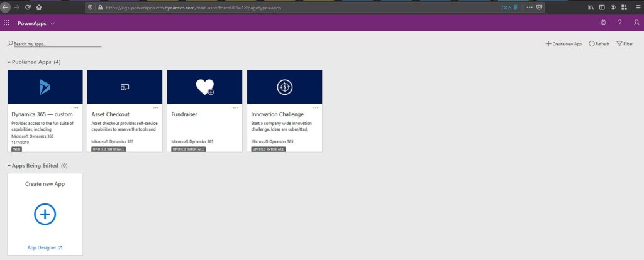Click the Help question mark icon
This screenshot has width=644, height=260.
pyautogui.click(x=620, y=23)
